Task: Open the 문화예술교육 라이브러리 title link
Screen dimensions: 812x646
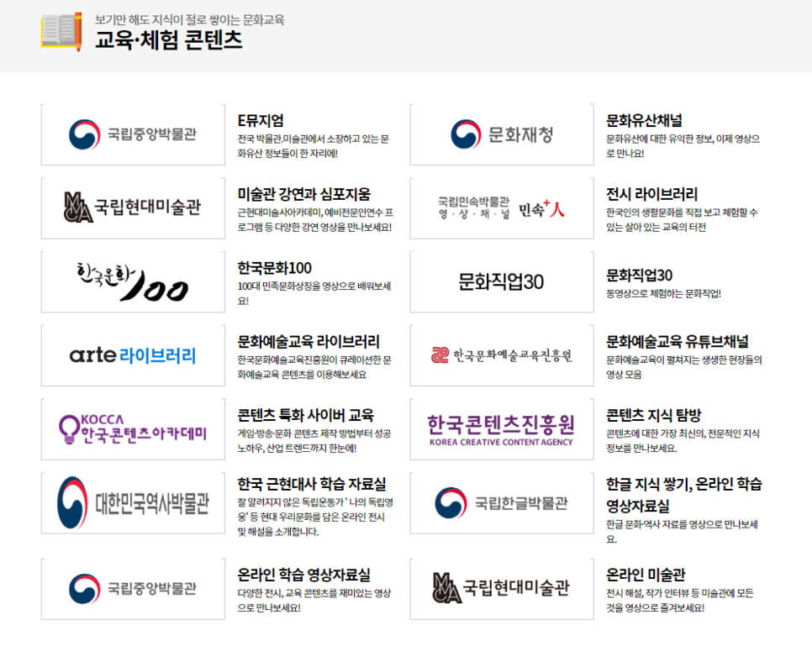Action: point(308,342)
